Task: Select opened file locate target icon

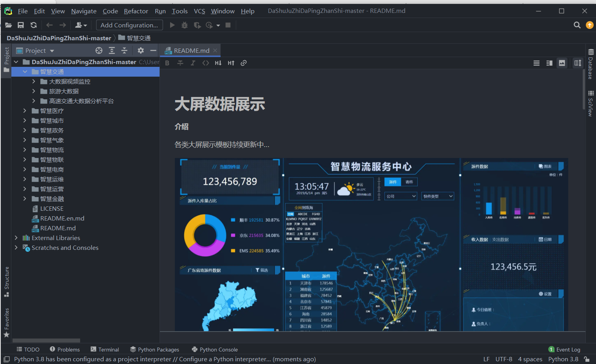Action: coord(99,50)
